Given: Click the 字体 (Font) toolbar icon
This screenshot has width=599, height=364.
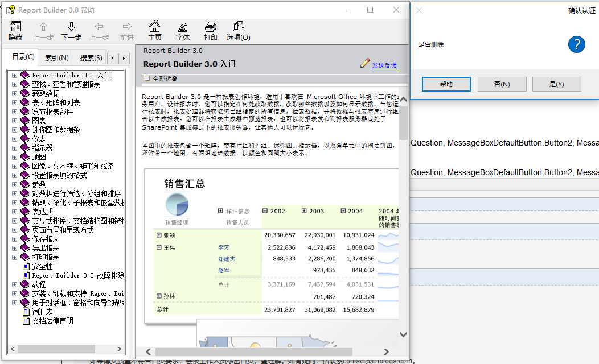Looking at the screenshot, I should 183,27.
